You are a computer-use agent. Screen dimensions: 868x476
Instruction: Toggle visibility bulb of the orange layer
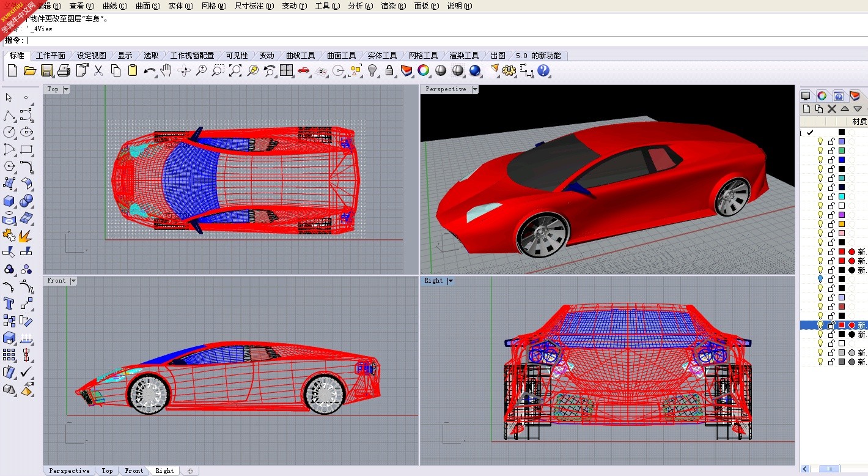tap(820, 224)
